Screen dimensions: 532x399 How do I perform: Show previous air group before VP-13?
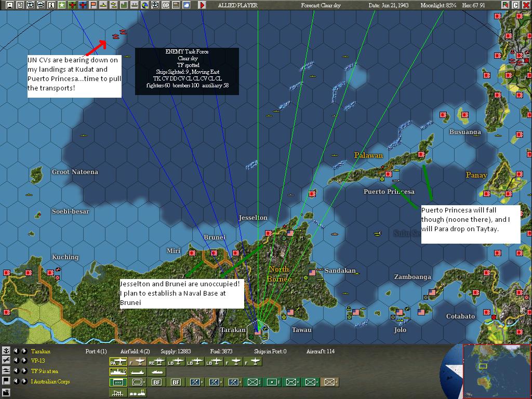[16, 361]
